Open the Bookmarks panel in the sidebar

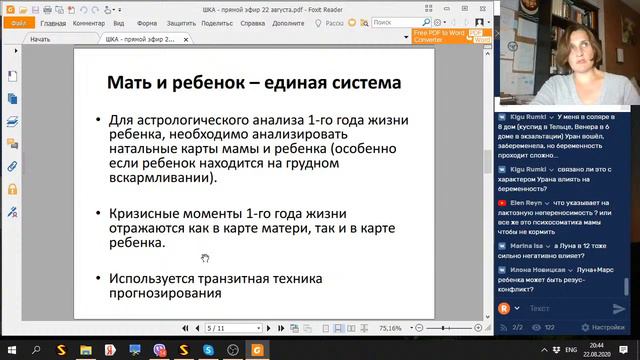(12, 76)
